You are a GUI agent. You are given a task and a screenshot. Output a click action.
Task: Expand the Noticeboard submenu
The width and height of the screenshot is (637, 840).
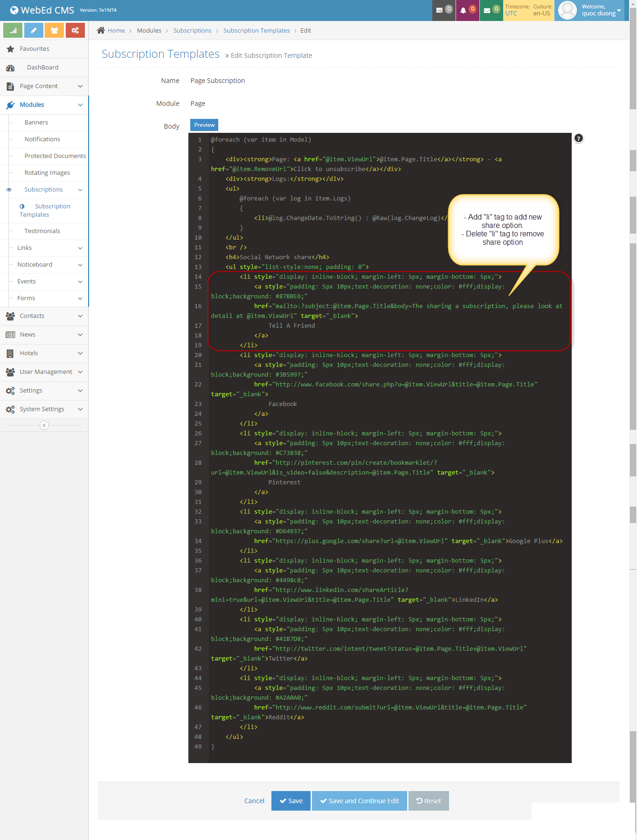48,265
